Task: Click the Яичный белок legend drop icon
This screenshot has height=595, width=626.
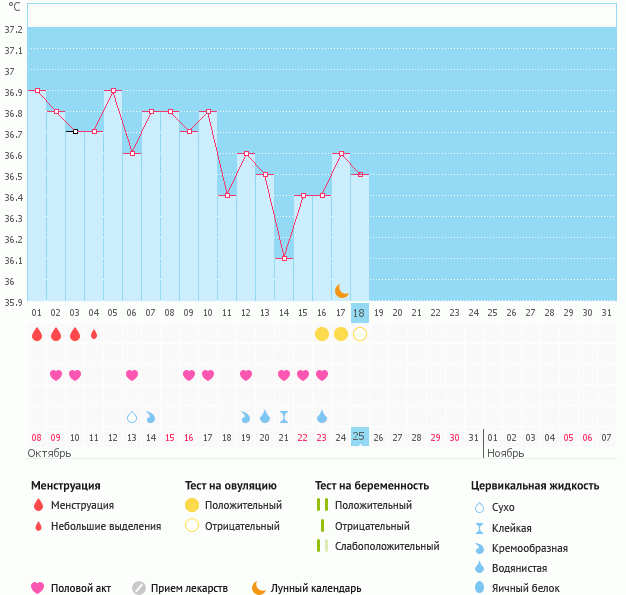Action: pos(480,588)
